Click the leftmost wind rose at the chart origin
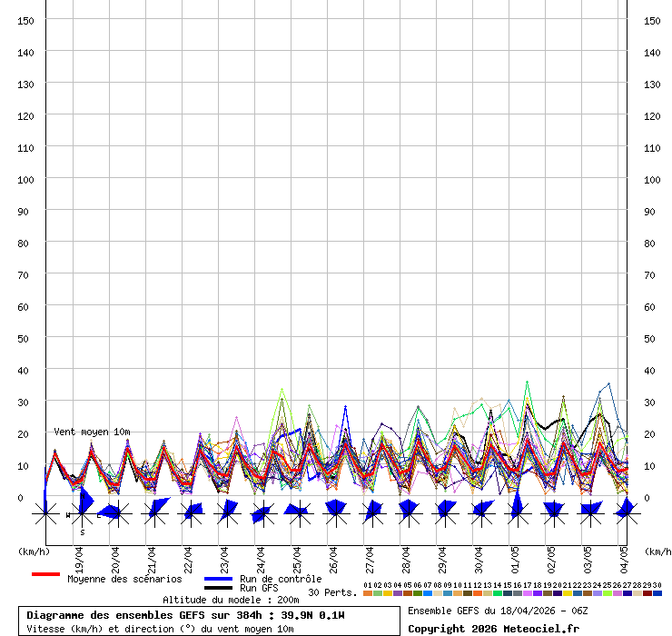 pos(45,513)
